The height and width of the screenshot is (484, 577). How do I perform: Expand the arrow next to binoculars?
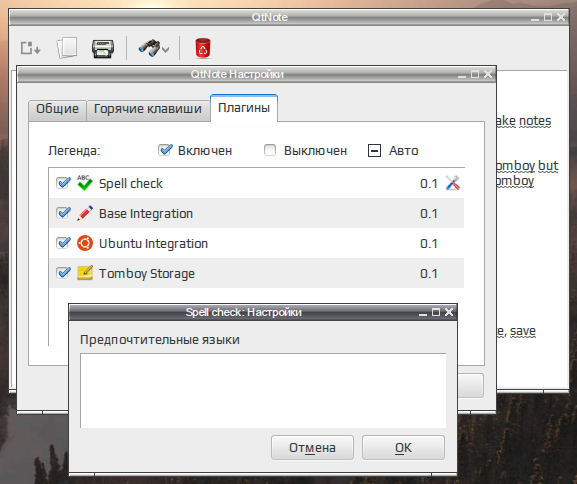(x=166, y=49)
